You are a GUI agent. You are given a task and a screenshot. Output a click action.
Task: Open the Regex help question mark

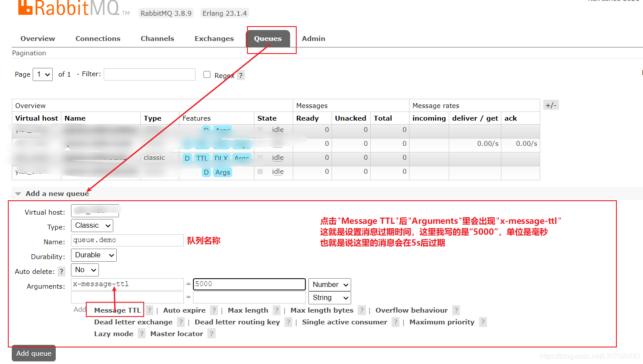(x=240, y=75)
